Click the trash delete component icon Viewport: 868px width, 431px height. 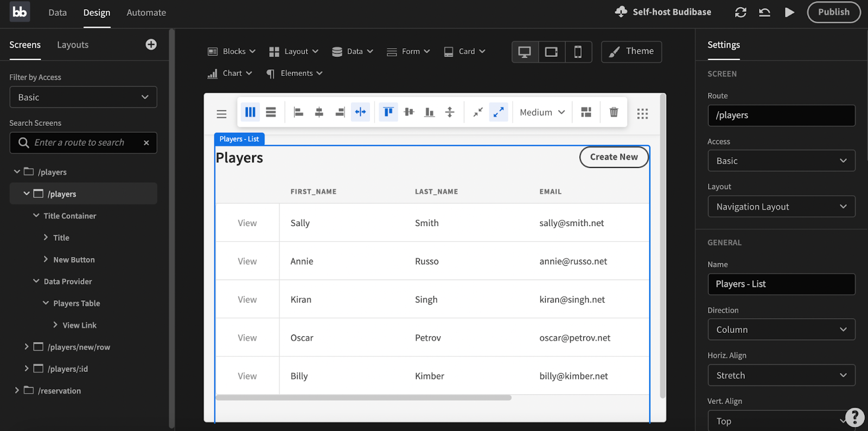click(x=614, y=112)
